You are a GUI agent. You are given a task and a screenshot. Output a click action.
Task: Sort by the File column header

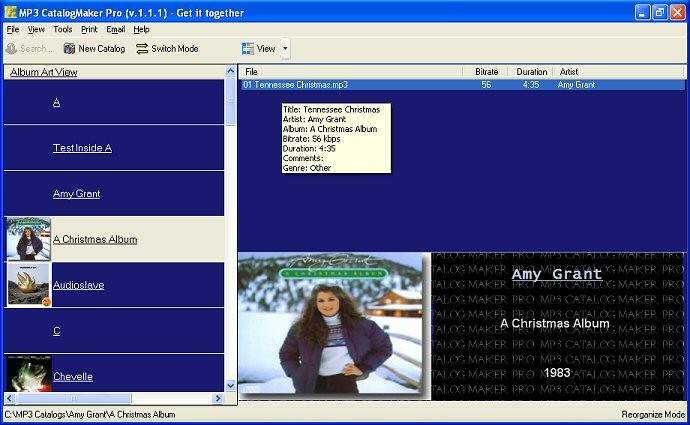point(351,72)
